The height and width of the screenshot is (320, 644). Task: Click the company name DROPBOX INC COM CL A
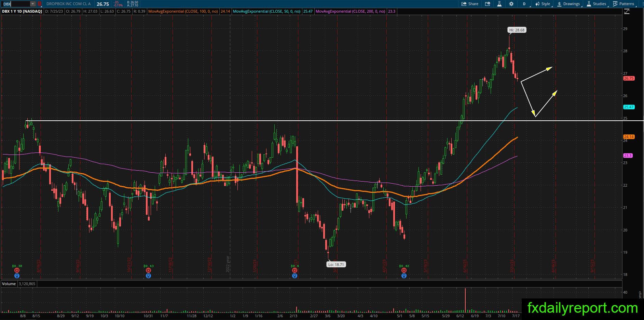[x=69, y=4]
